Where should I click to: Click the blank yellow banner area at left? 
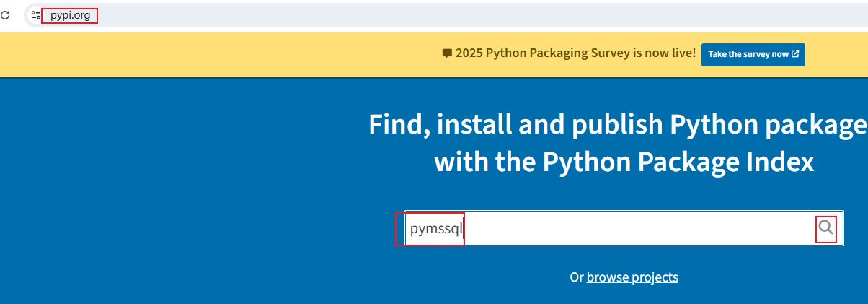pos(180,53)
